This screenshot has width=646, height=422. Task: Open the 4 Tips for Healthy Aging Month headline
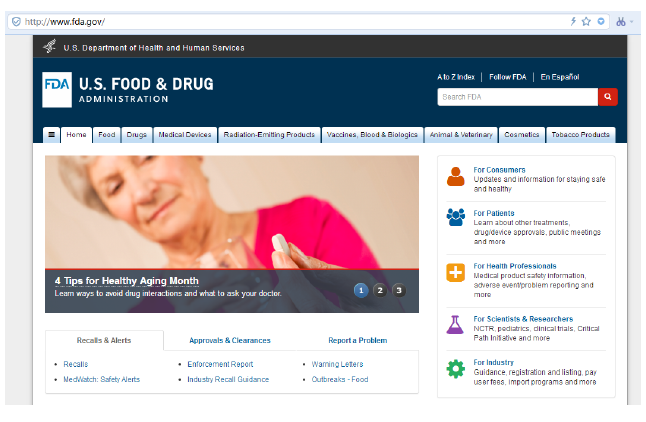pyautogui.click(x=126, y=281)
